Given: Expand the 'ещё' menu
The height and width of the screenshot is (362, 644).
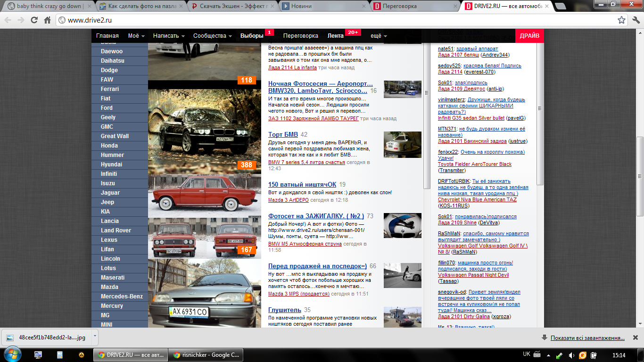Looking at the screenshot, I should coord(379,36).
